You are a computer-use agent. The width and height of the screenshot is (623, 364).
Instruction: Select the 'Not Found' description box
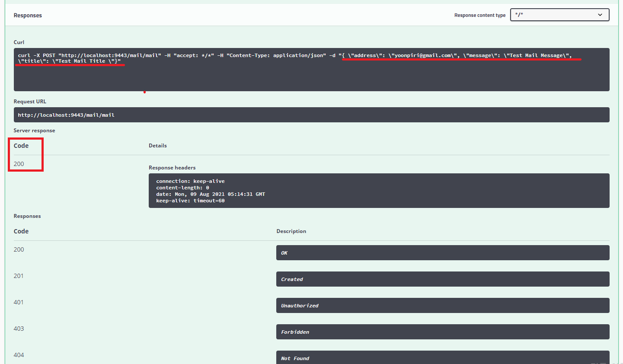443,358
